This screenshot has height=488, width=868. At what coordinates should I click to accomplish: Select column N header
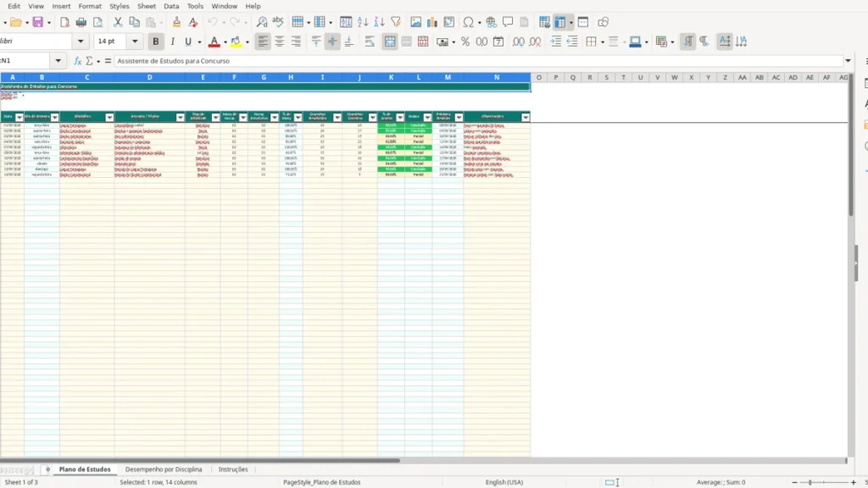(x=497, y=77)
